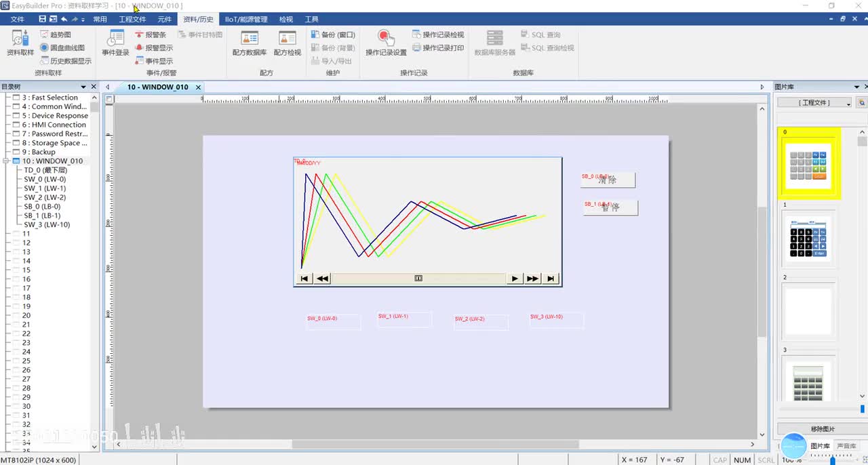
Task: Click the tab scroll right arrow
Action: (762, 87)
